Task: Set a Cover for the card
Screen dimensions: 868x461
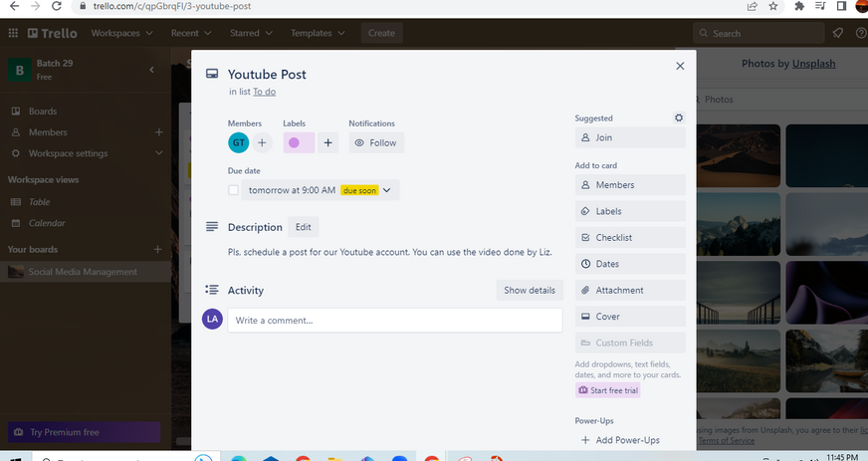Action: pos(630,317)
